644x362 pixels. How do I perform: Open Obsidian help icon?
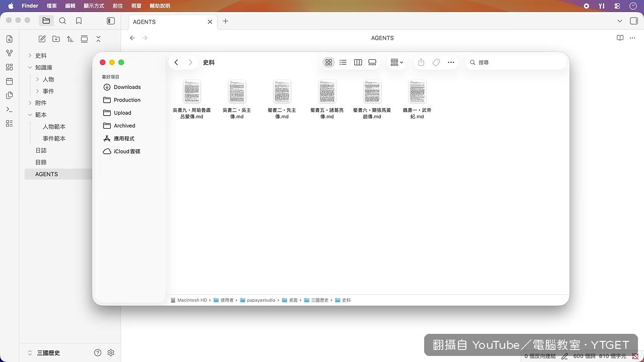click(98, 353)
